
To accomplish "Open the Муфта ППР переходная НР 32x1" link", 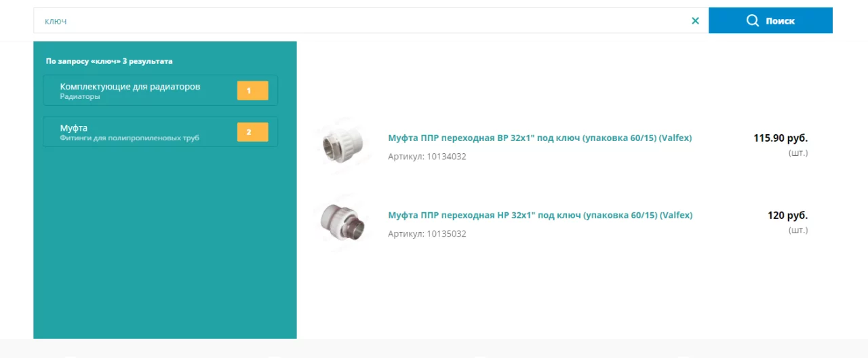I will [540, 215].
